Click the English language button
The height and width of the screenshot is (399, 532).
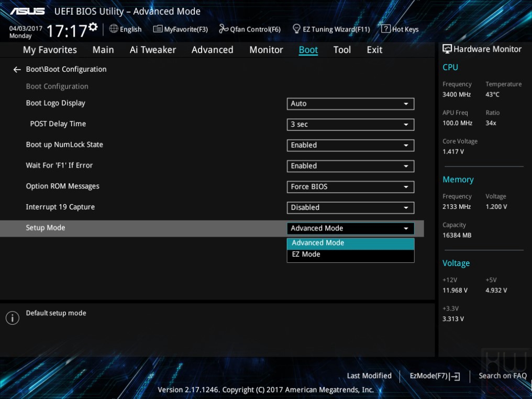(x=126, y=29)
